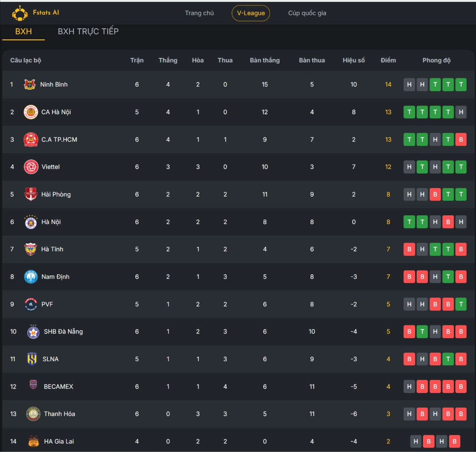Click the SLNA club crest

(x=32, y=359)
